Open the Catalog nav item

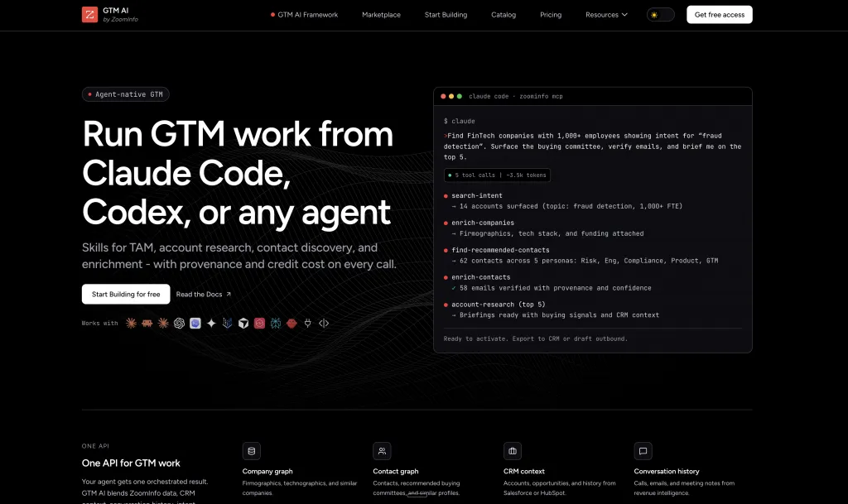click(503, 15)
